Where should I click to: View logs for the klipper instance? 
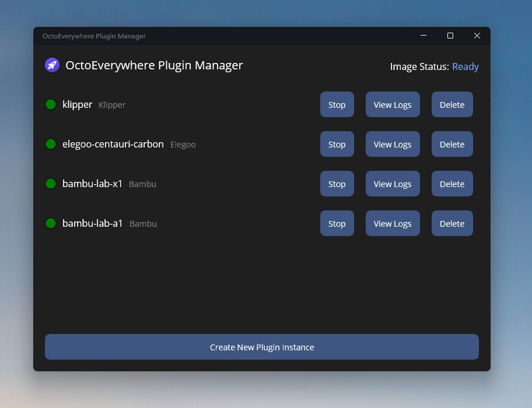point(393,105)
